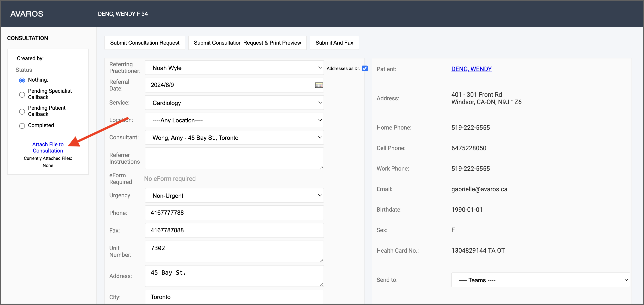Click the City field containing Toronto
This screenshot has height=305, width=644.
234,297
